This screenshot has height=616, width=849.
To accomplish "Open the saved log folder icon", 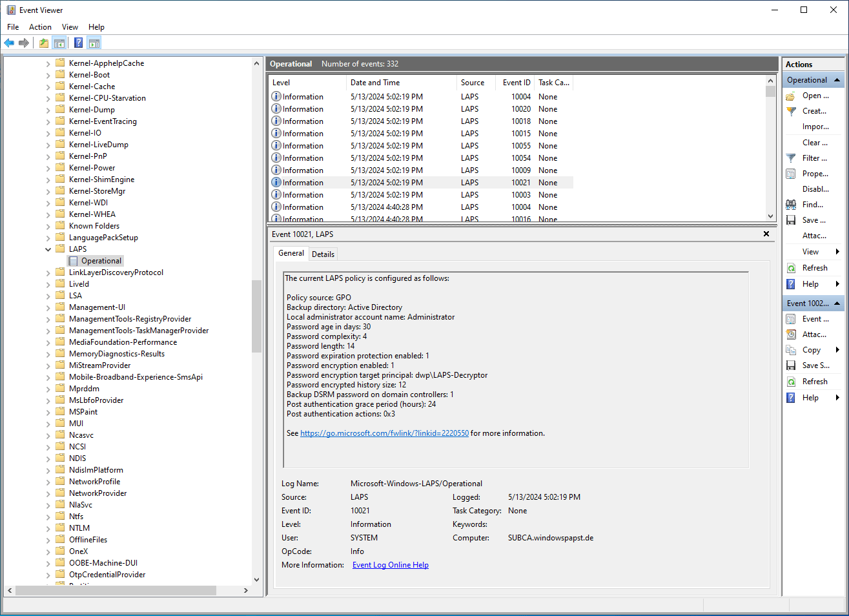I will 791,96.
